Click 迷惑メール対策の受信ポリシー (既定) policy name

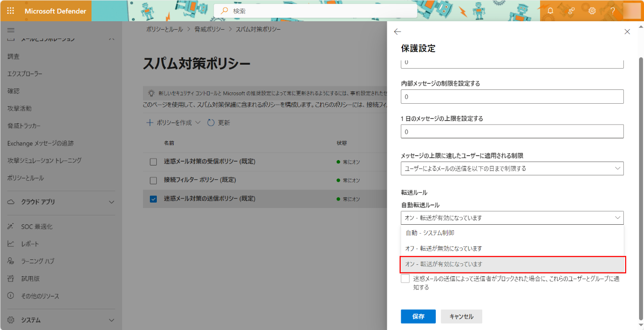coord(210,162)
